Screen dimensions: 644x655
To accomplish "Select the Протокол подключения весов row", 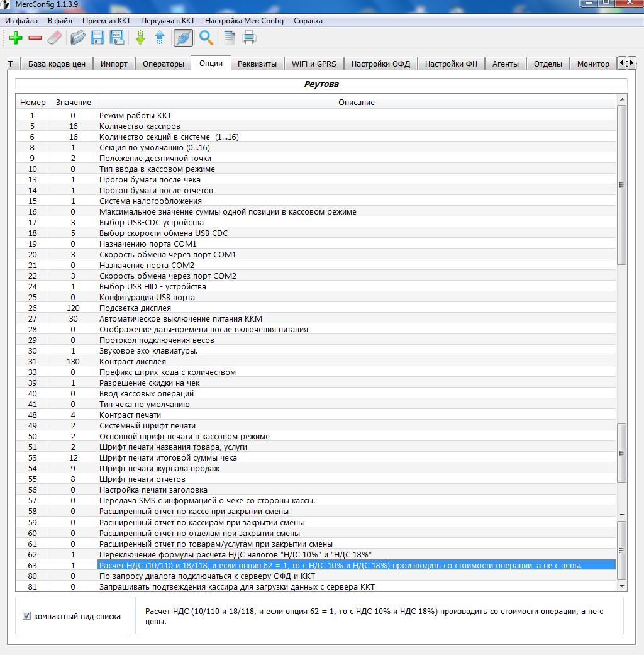I will (x=316, y=340).
